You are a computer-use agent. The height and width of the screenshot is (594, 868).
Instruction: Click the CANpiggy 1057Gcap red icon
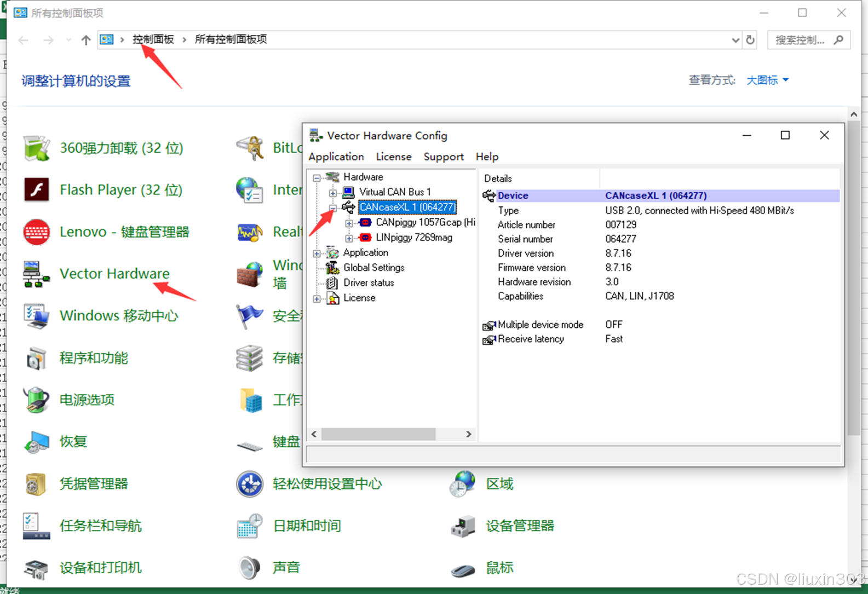pyautogui.click(x=365, y=222)
